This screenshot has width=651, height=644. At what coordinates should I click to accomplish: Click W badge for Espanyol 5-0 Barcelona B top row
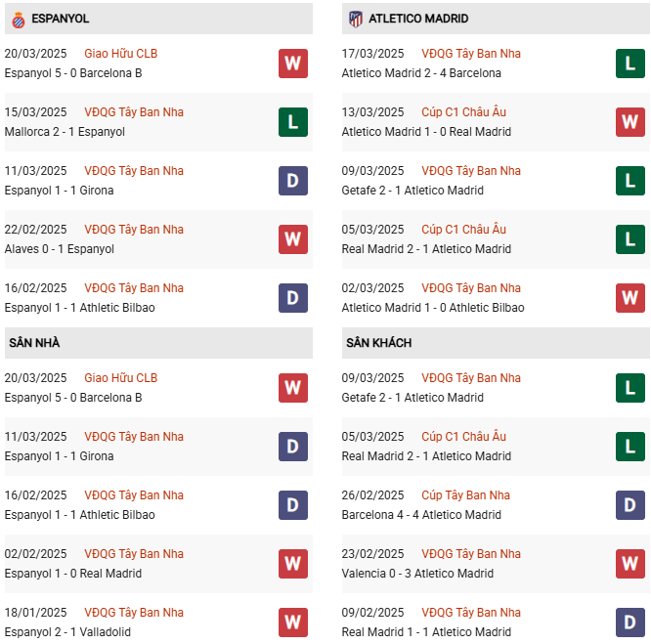point(293,64)
